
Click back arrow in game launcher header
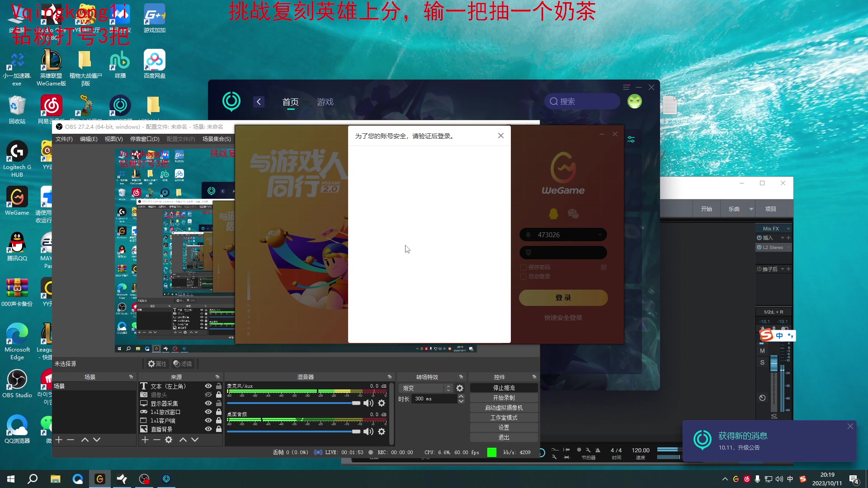(259, 102)
